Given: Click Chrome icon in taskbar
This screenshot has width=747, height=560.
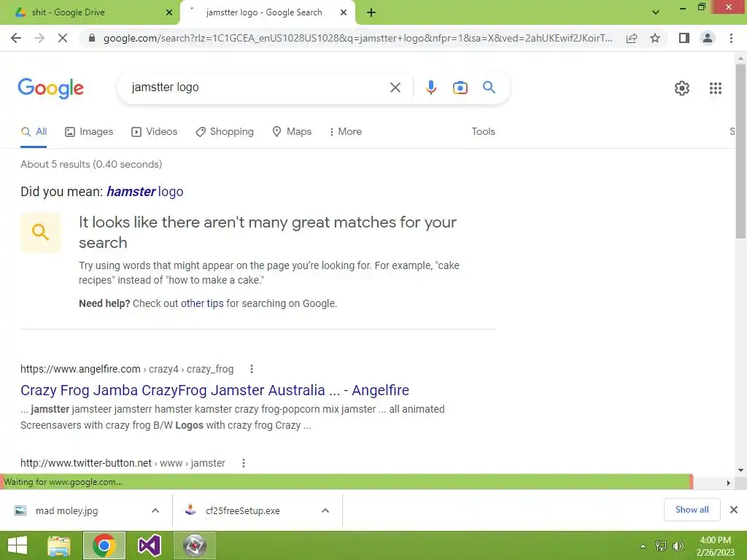Looking at the screenshot, I should [x=104, y=545].
